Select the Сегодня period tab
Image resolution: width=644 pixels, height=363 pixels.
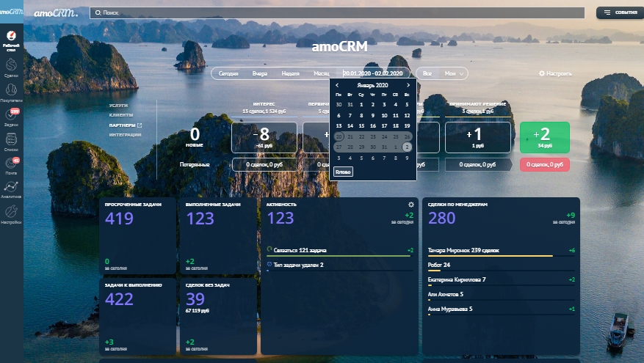tap(228, 73)
